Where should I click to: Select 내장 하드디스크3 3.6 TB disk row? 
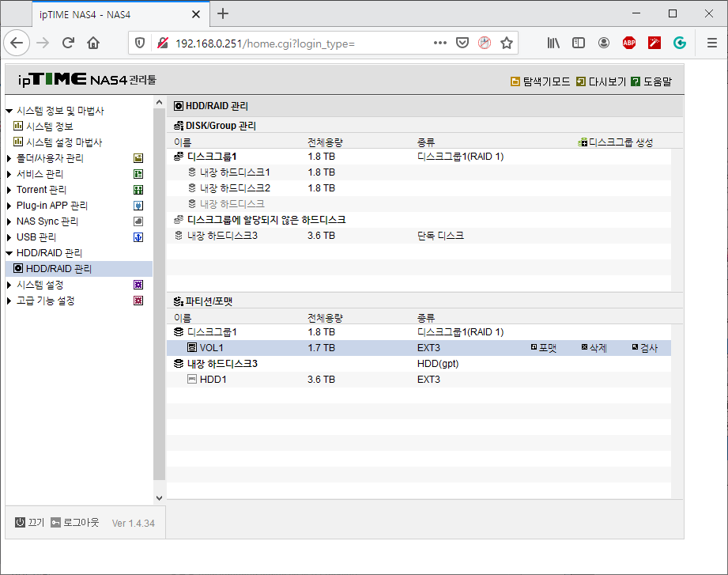(419, 236)
